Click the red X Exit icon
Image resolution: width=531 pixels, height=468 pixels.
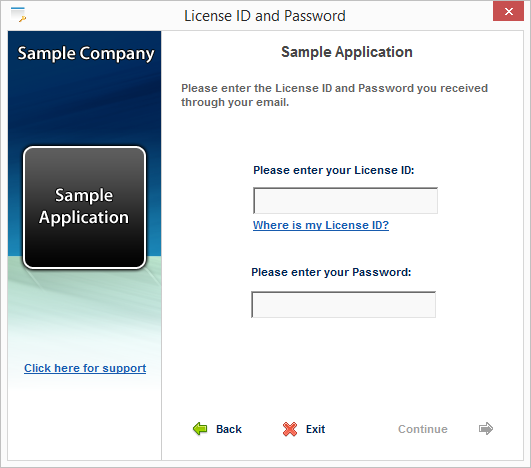point(290,429)
